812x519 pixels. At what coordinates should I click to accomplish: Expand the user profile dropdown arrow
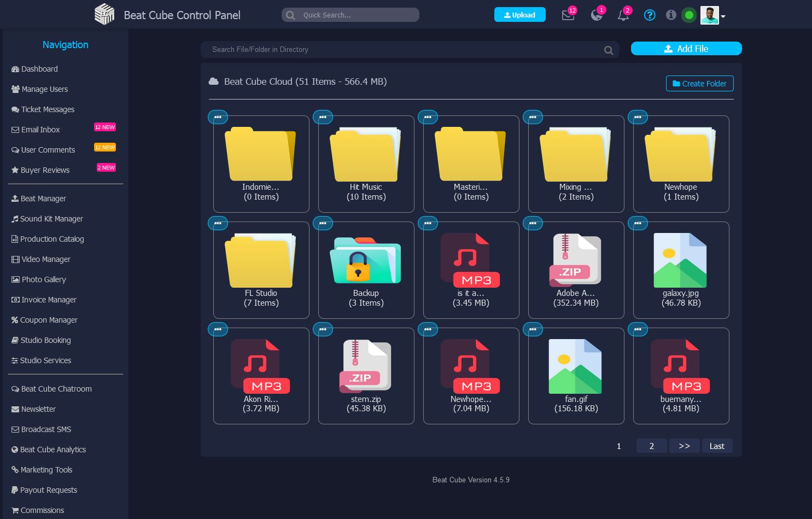point(723,16)
